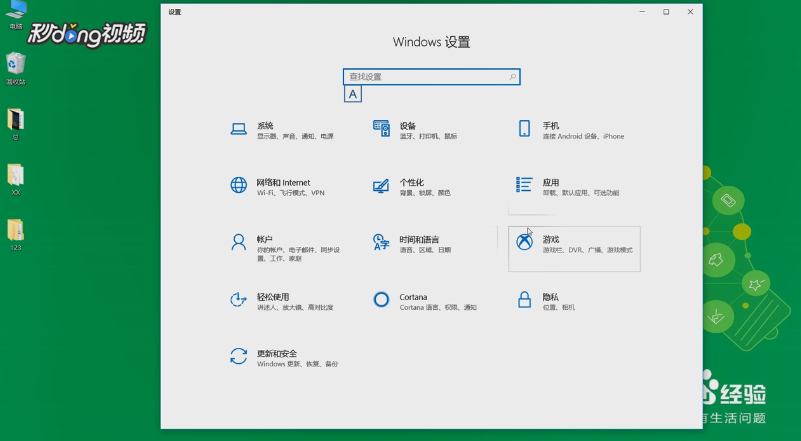Click the text "游戏栏、DVR、广播、游戏模式"
Image resolution: width=801 pixels, height=441 pixels.
tap(588, 250)
